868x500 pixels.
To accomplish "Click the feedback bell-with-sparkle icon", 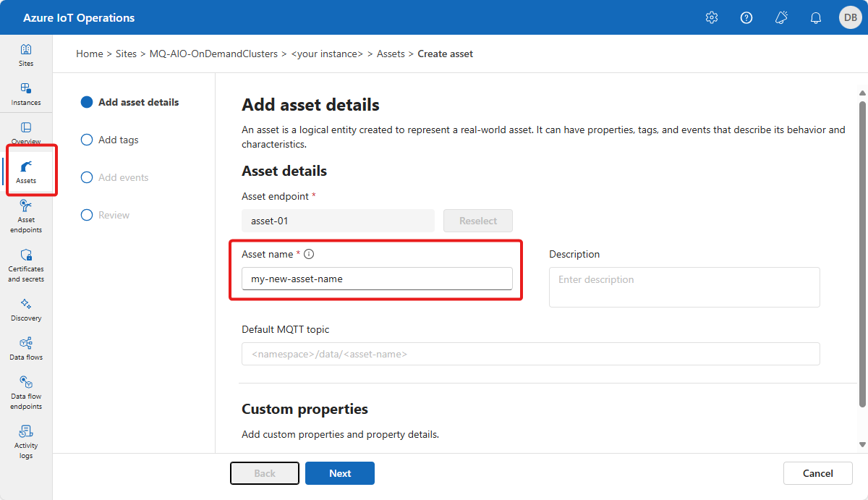I will click(x=781, y=17).
